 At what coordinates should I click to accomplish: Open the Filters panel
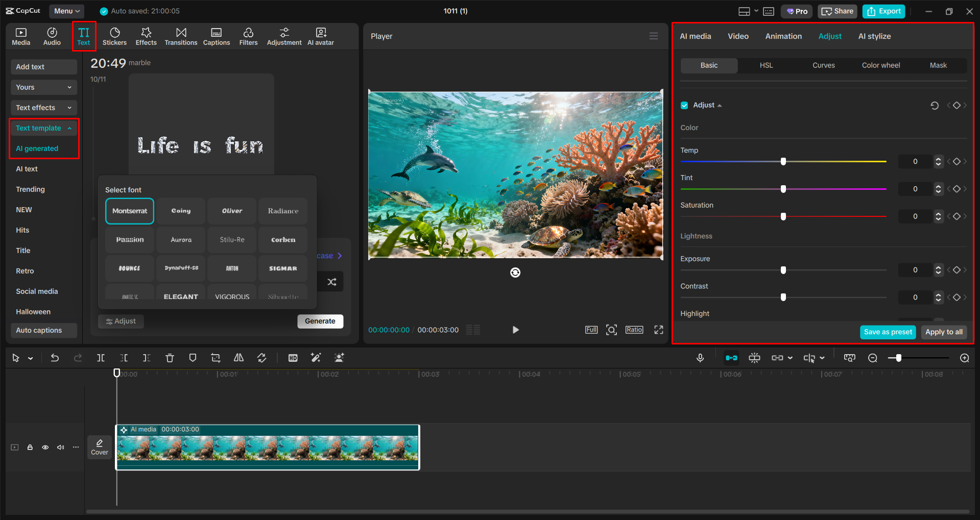[x=248, y=36]
